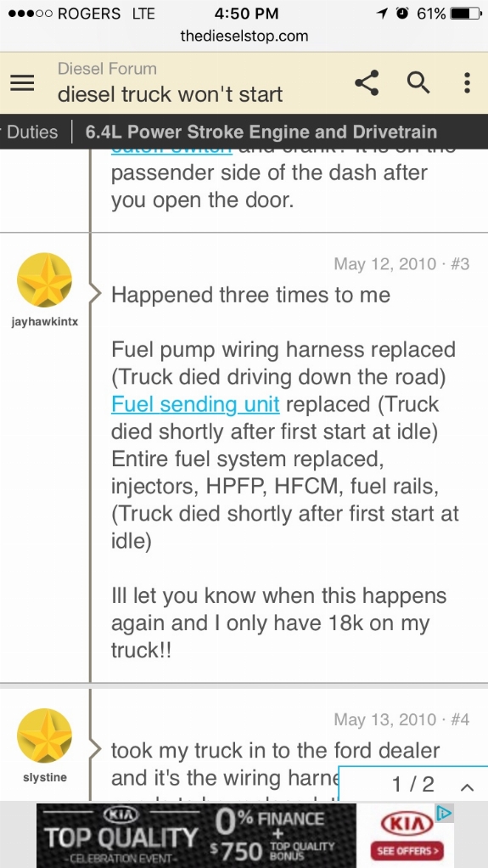Open jayhawkintx user profile name

45,322
